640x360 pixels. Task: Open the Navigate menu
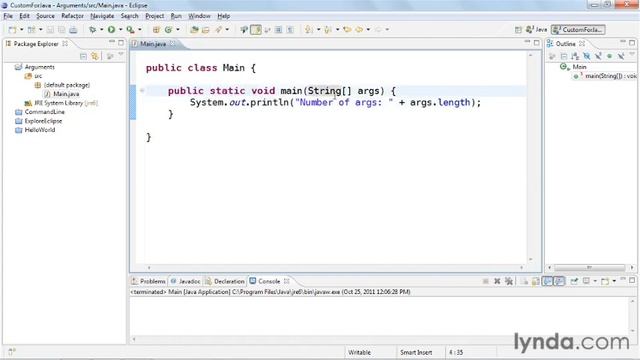click(x=102, y=16)
